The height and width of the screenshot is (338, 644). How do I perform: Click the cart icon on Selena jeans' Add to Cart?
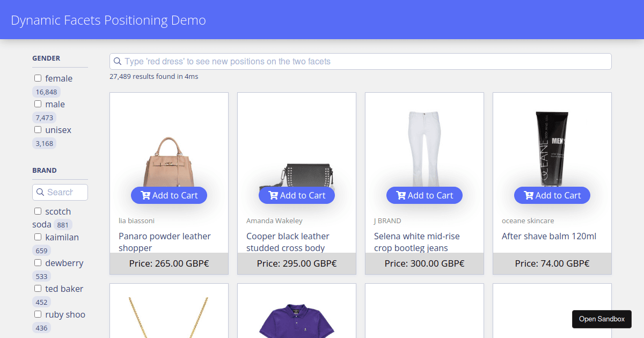(401, 195)
